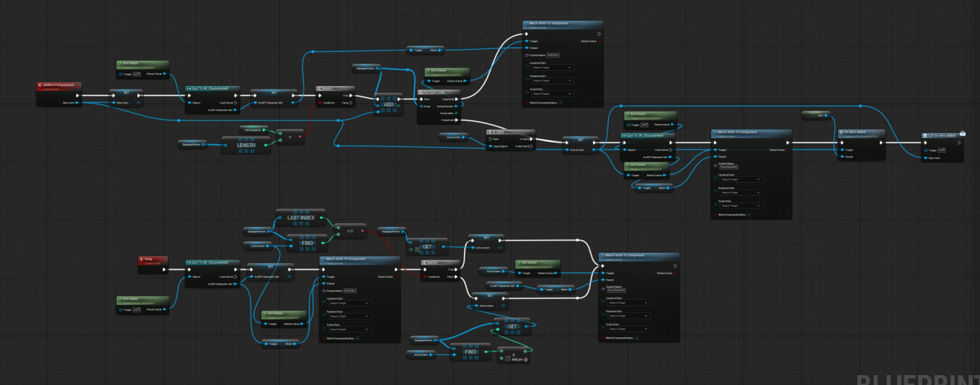Select the equals comparison node
This screenshot has width=980, height=385.
[x=350, y=230]
